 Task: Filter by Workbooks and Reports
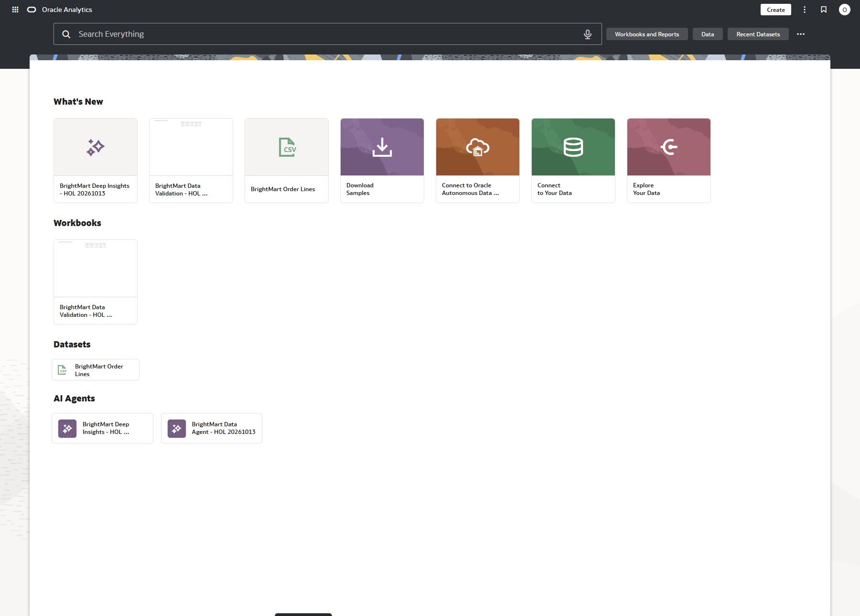tap(647, 34)
